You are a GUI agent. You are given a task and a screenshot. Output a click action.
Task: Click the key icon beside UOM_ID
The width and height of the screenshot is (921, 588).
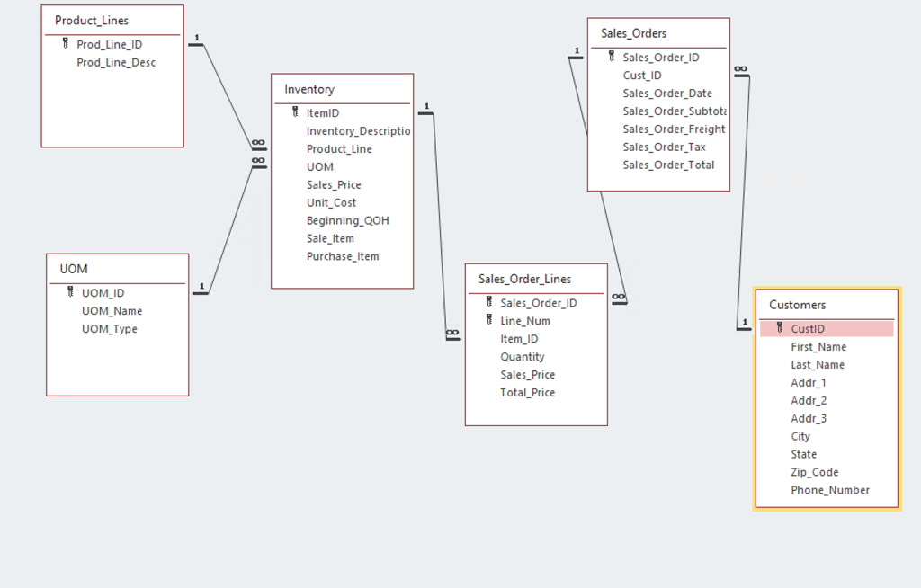(70, 292)
